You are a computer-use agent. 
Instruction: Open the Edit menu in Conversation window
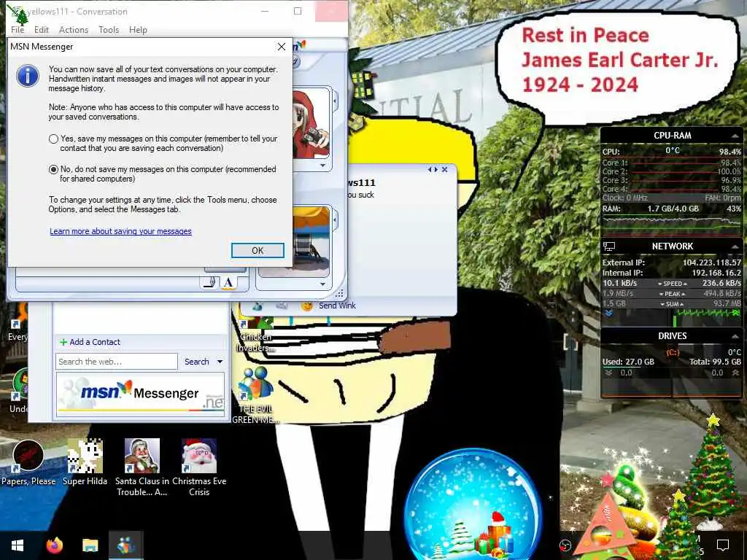(42, 29)
